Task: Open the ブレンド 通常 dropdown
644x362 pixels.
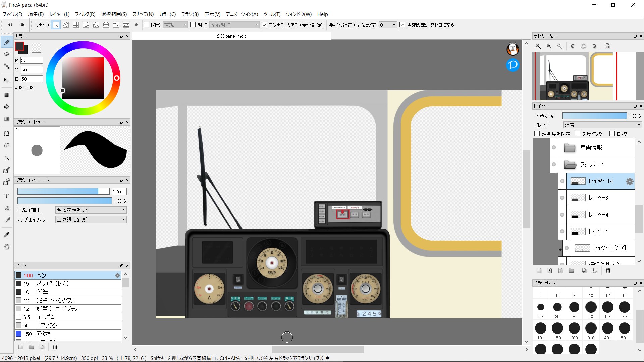Action: pyautogui.click(x=602, y=125)
